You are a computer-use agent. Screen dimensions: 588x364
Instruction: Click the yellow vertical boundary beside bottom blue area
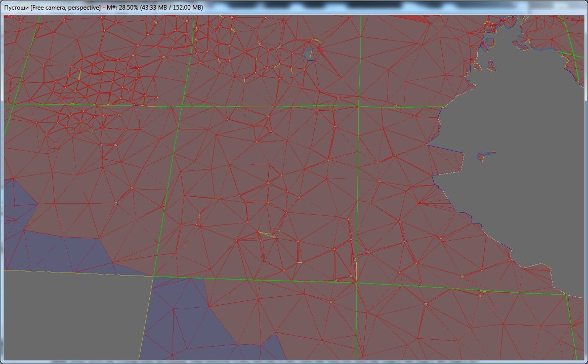(146, 318)
